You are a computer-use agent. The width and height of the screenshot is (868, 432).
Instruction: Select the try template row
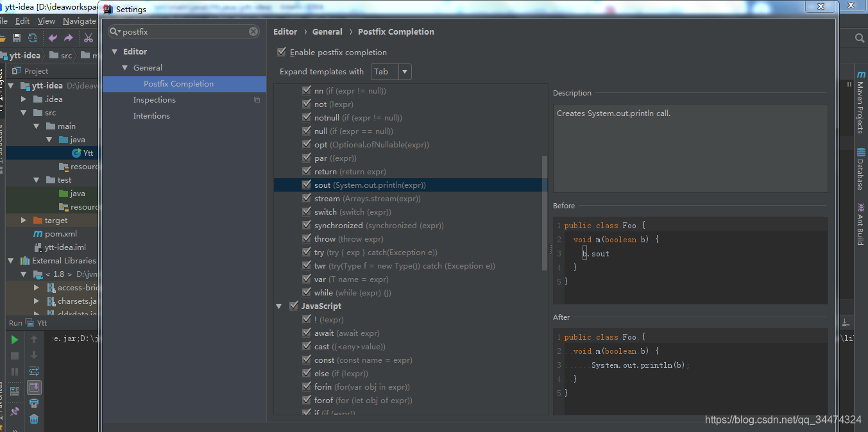click(411, 252)
